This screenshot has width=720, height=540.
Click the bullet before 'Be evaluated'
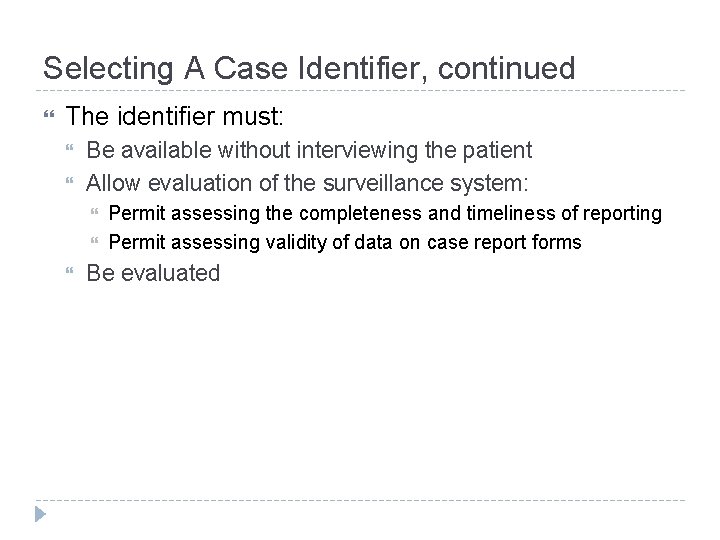[x=70, y=273]
